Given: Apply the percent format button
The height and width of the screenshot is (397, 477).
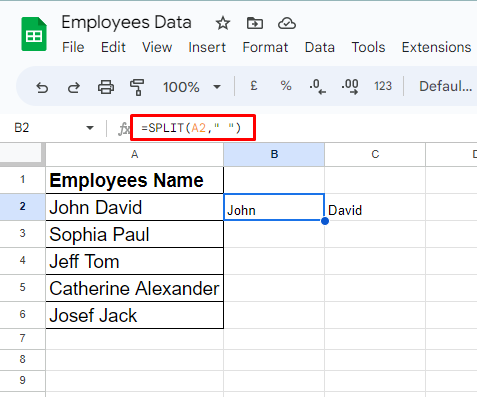Looking at the screenshot, I should click(x=286, y=86).
